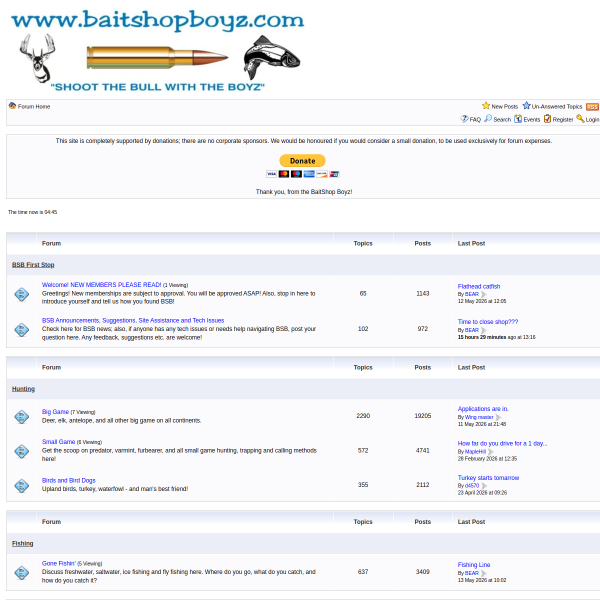Click the payment cards image below Donate
Viewport: 600px width, 600px height.
[303, 174]
